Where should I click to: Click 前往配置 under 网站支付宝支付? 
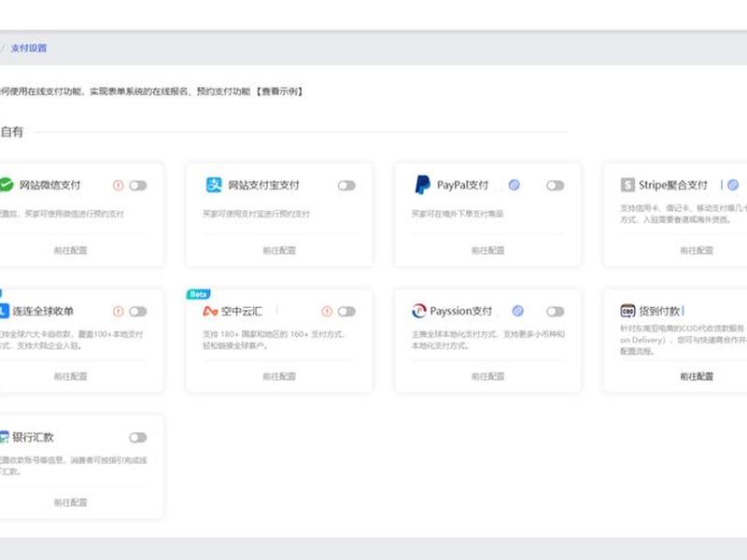279,250
